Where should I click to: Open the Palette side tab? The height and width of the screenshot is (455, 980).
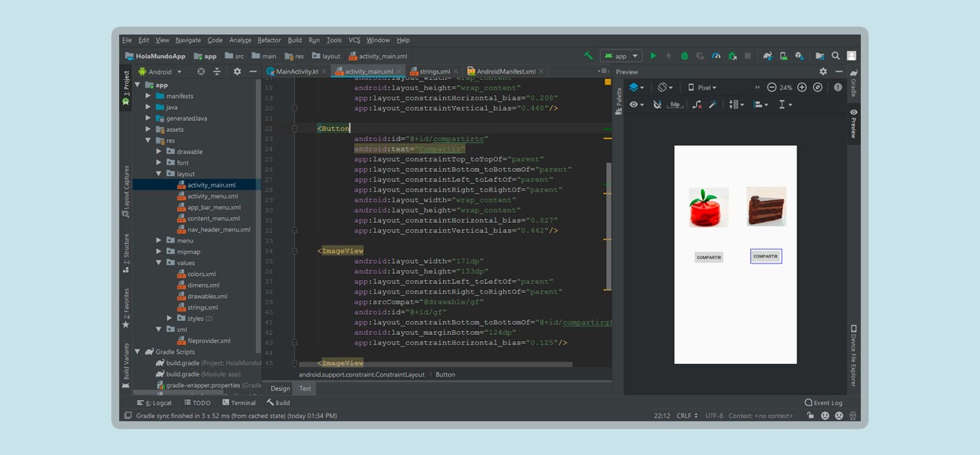click(618, 100)
